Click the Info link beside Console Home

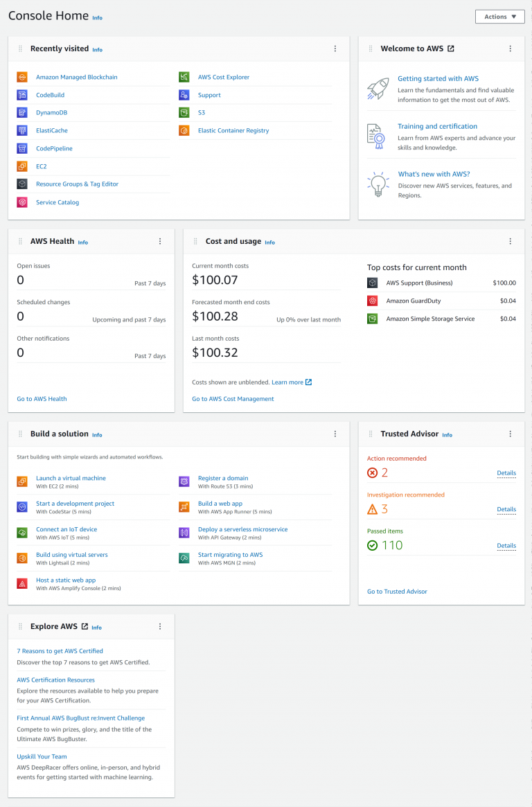pyautogui.click(x=97, y=18)
